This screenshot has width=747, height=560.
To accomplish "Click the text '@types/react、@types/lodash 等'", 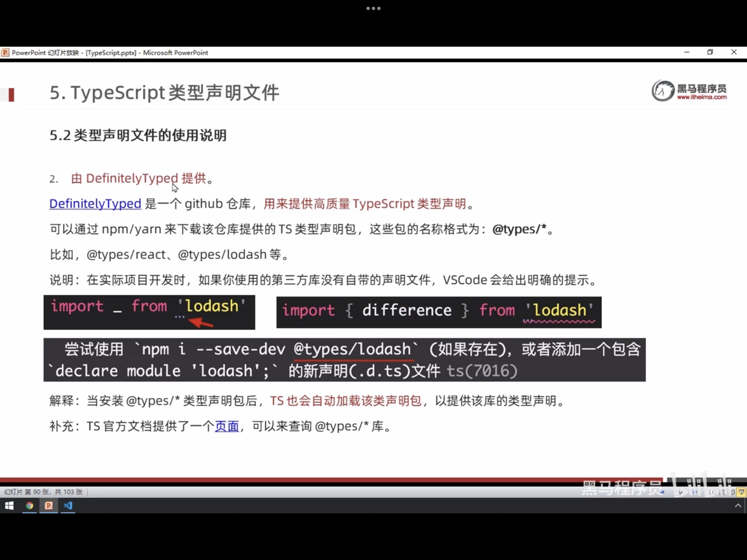I will pos(184,254).
